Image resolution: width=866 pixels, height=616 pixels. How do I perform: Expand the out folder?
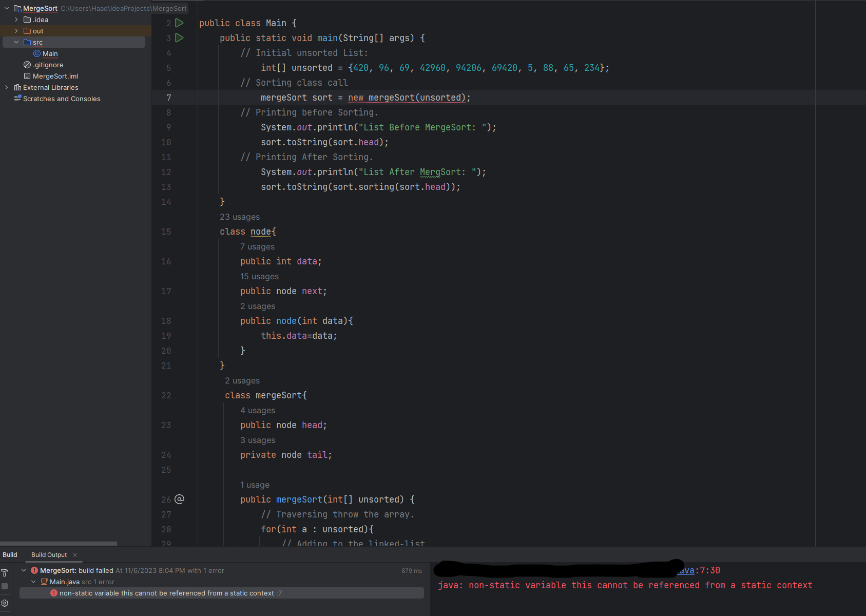point(16,31)
